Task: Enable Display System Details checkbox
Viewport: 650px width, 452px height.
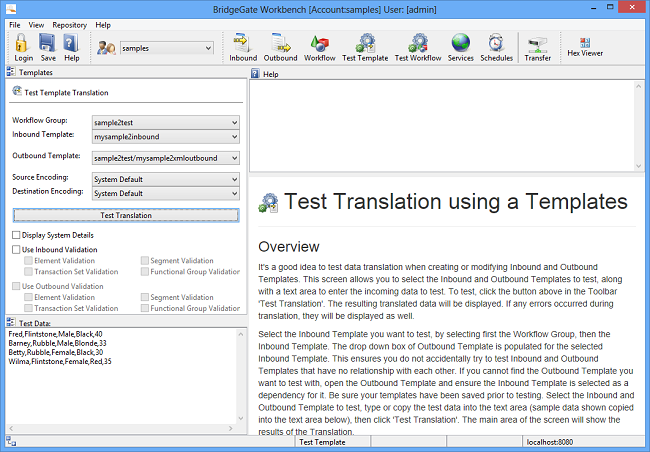Action: click(x=16, y=235)
